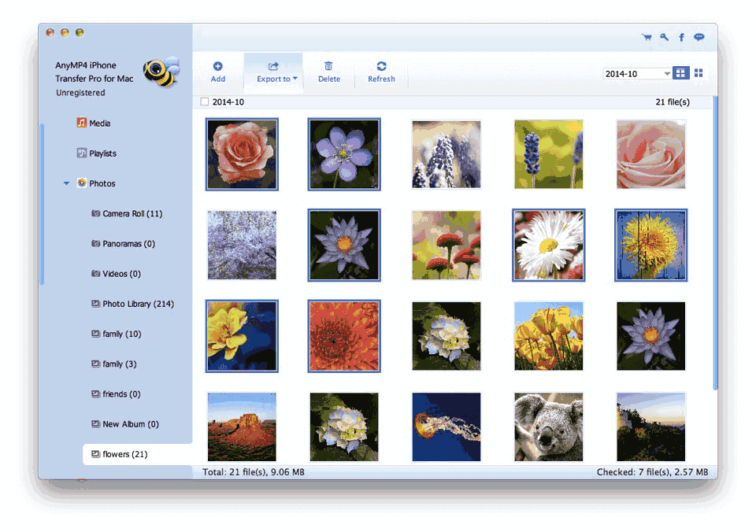
Task: Open Panoramas (0) album
Action: pyautogui.click(x=124, y=243)
